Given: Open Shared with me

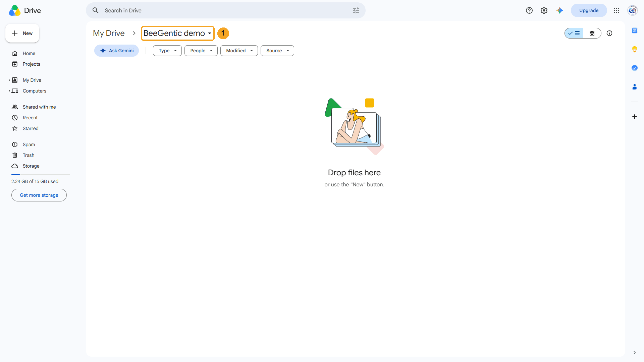Looking at the screenshot, I should click(39, 107).
